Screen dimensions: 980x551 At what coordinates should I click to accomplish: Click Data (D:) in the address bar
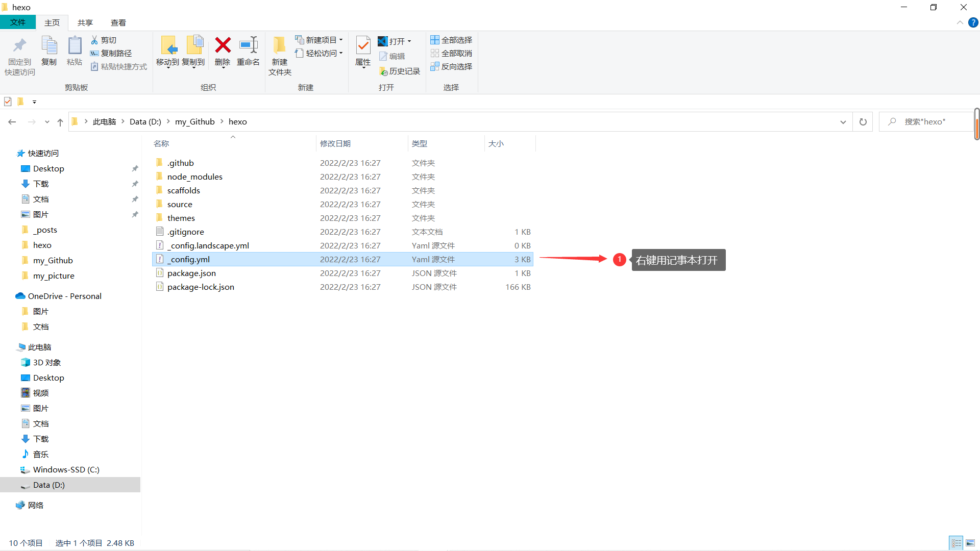click(145, 121)
